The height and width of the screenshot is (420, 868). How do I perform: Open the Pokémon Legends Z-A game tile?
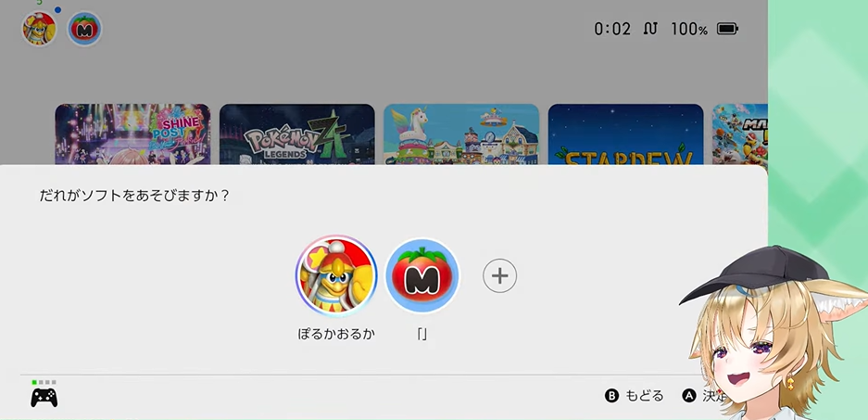[297, 134]
